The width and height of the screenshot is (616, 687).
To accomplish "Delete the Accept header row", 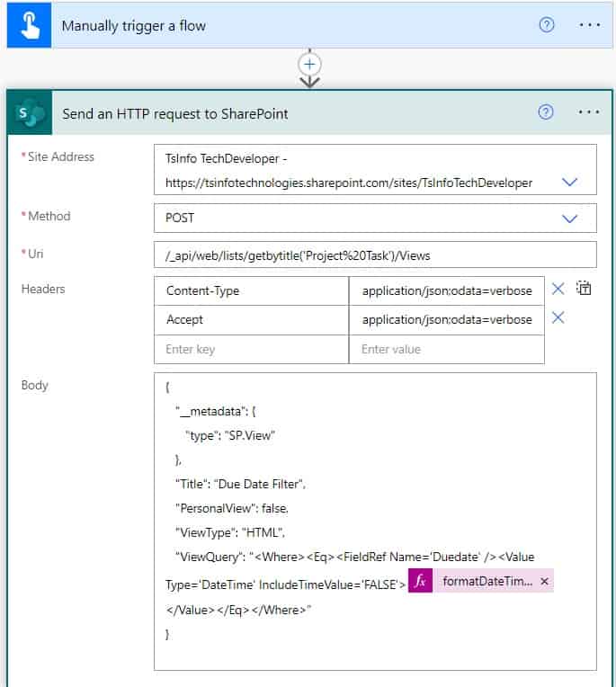I will (558, 317).
